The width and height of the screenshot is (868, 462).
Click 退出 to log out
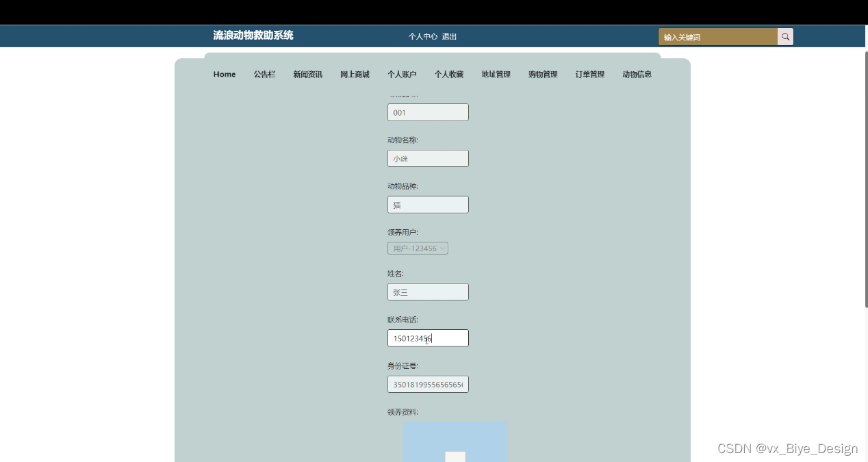click(x=449, y=37)
